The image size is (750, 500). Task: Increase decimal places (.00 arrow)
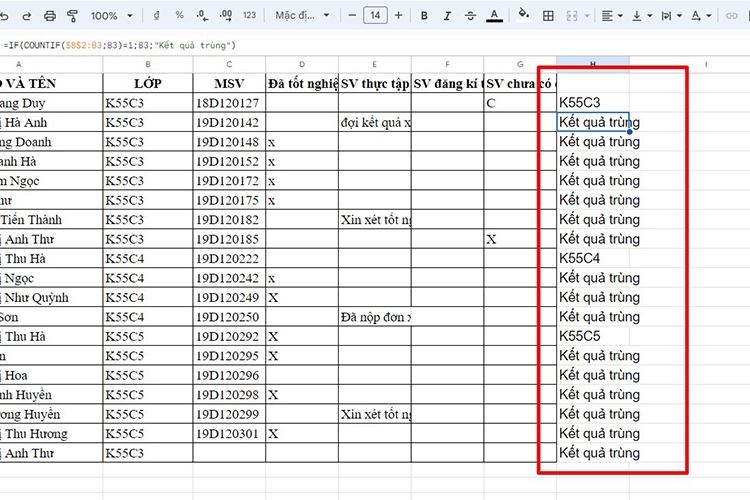pos(226,15)
